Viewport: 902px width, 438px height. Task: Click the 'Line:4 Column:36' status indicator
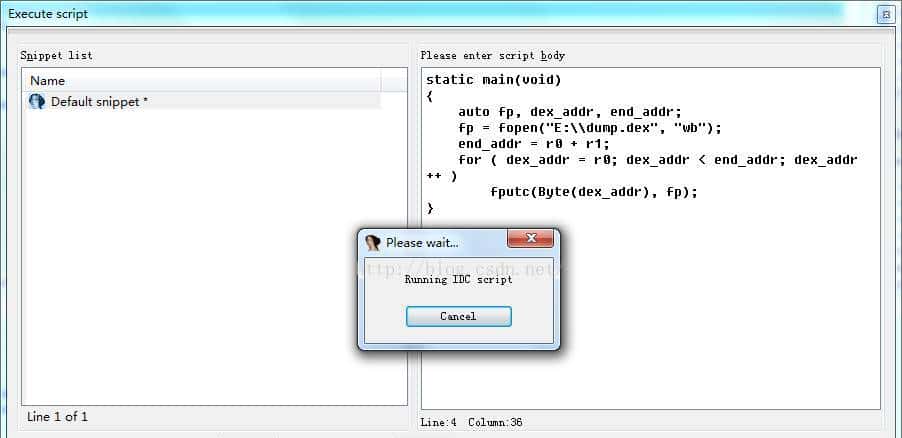[x=471, y=422]
